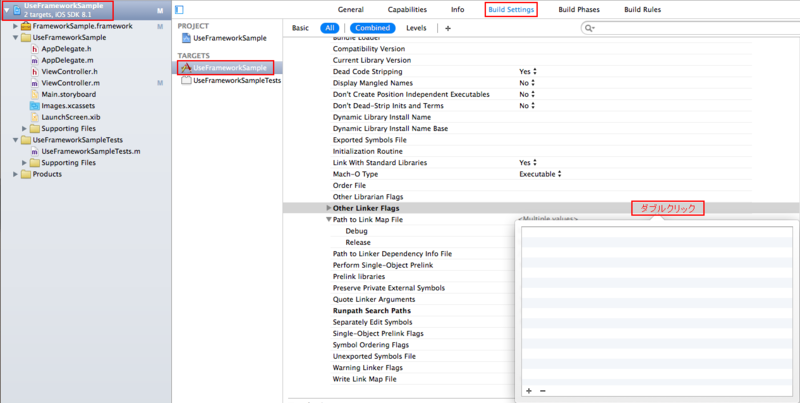Click the UseFrameworkSampleTests target bundle icon
This screenshot has height=403, width=800.
(x=186, y=80)
